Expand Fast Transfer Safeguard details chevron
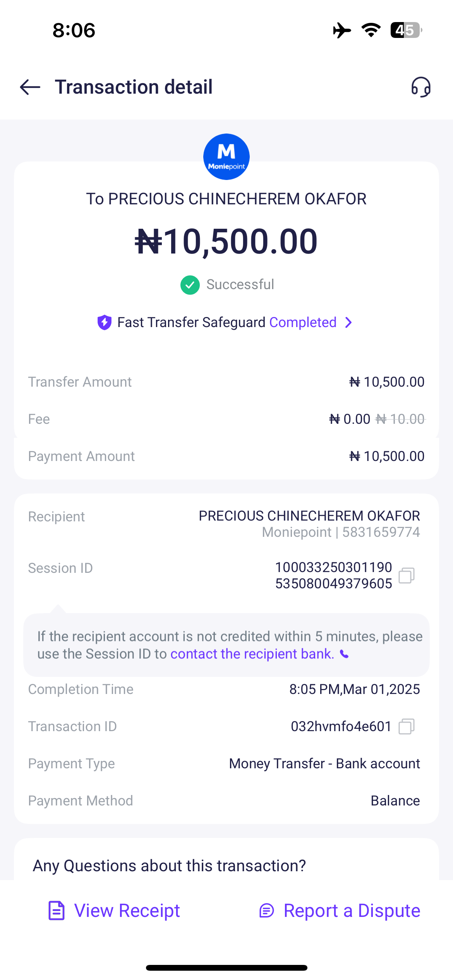The width and height of the screenshot is (453, 980). point(348,322)
